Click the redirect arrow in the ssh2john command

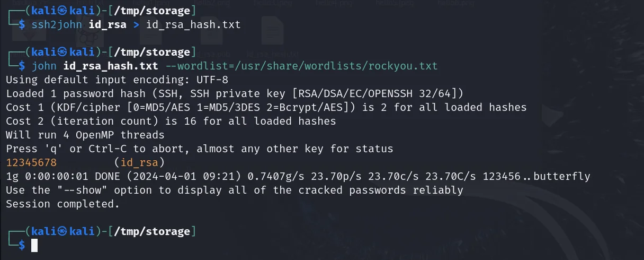pyautogui.click(x=135, y=25)
